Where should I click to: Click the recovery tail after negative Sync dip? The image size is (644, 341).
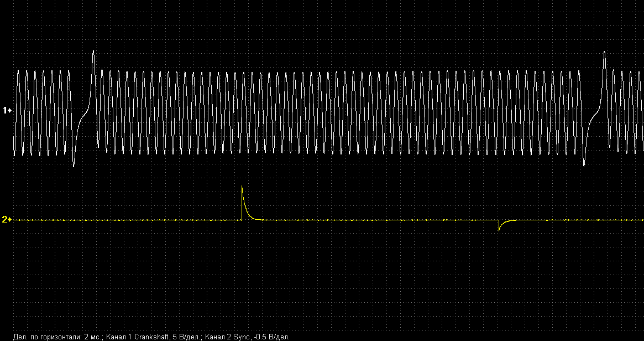point(506,221)
